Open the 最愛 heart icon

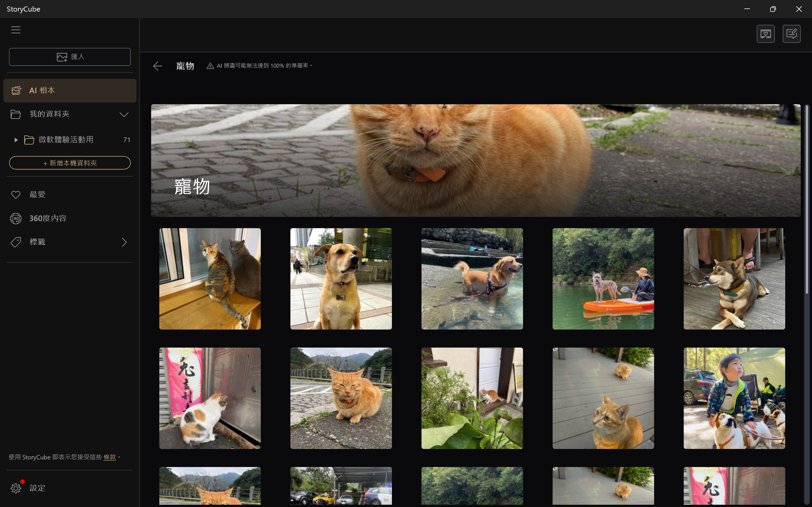point(16,194)
